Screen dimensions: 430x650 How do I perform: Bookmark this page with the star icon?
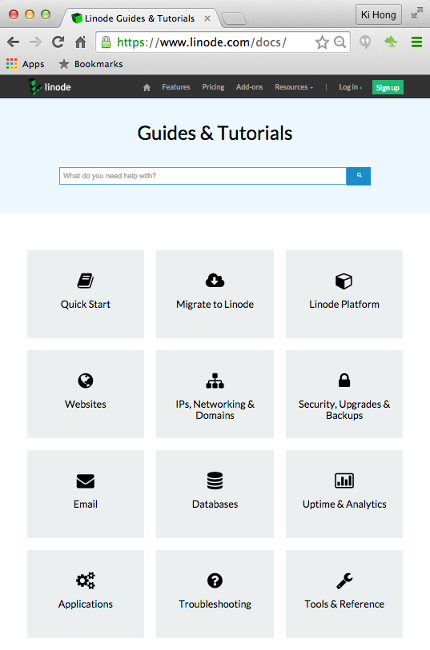[x=322, y=42]
